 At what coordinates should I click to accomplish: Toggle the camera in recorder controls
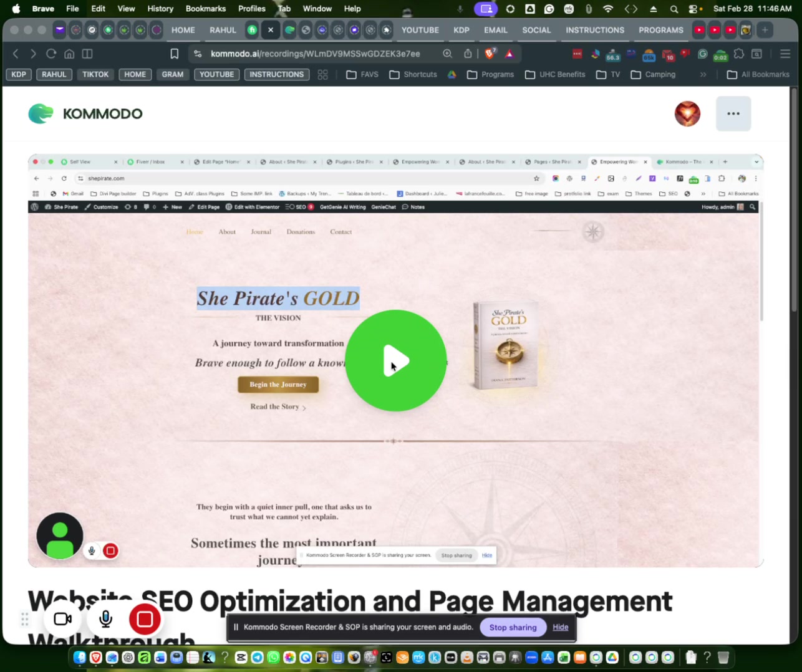point(63,619)
